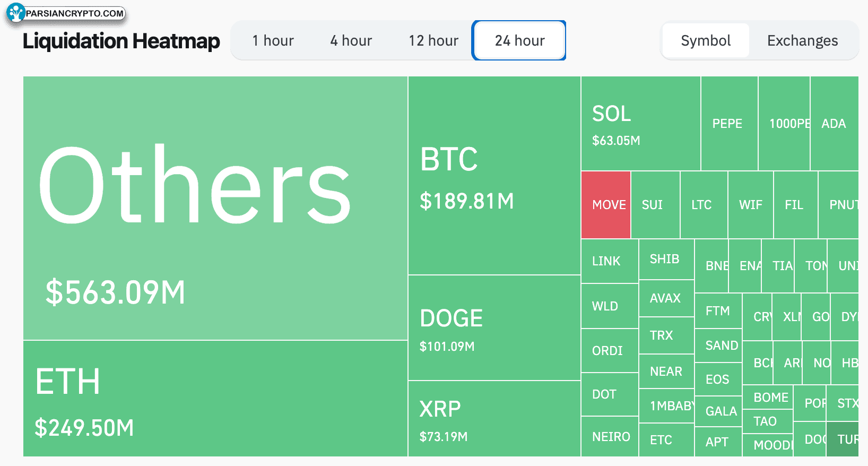
Task: Click the red MOVE tile
Action: coord(606,205)
